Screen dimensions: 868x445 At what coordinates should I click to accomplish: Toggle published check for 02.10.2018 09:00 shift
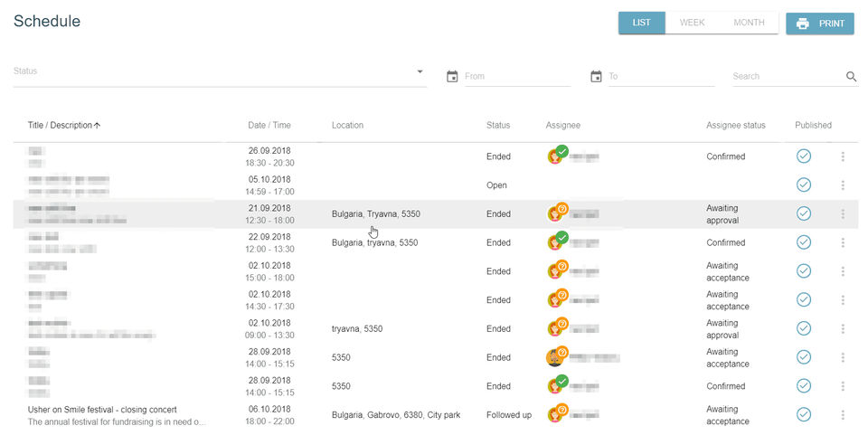click(804, 328)
